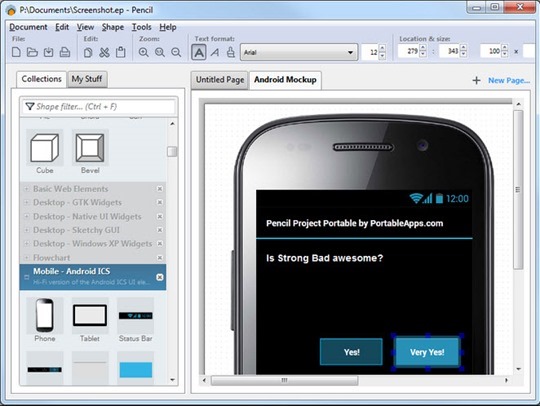Click the Cut scissors icon
Viewport: 540px width, 406px height.
[104, 52]
